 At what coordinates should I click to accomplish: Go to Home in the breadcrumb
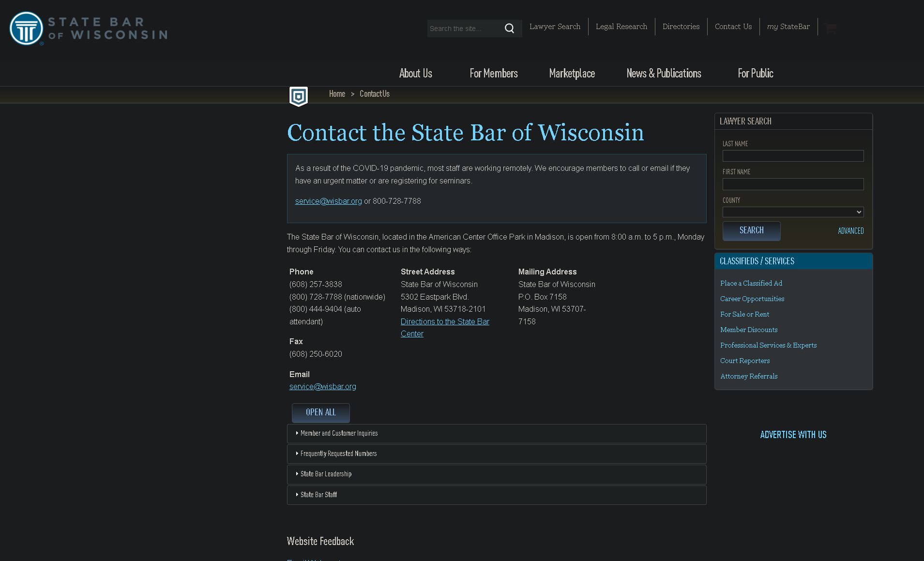coord(337,94)
